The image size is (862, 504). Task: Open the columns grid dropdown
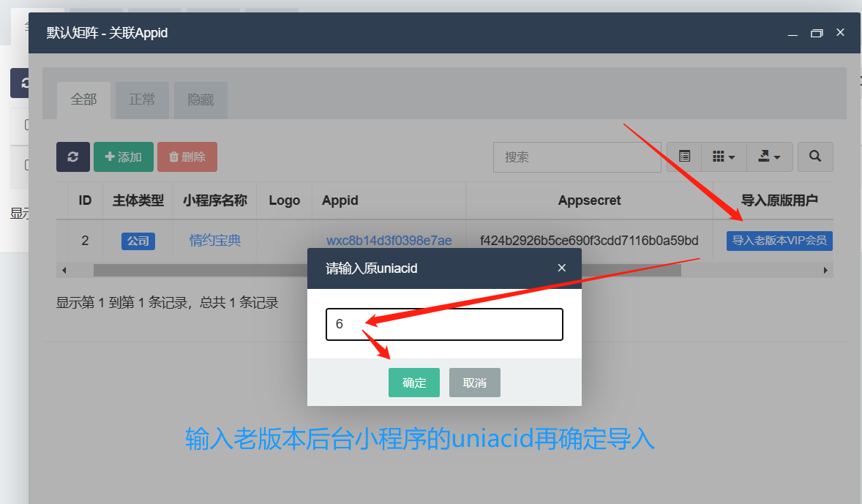(x=724, y=157)
